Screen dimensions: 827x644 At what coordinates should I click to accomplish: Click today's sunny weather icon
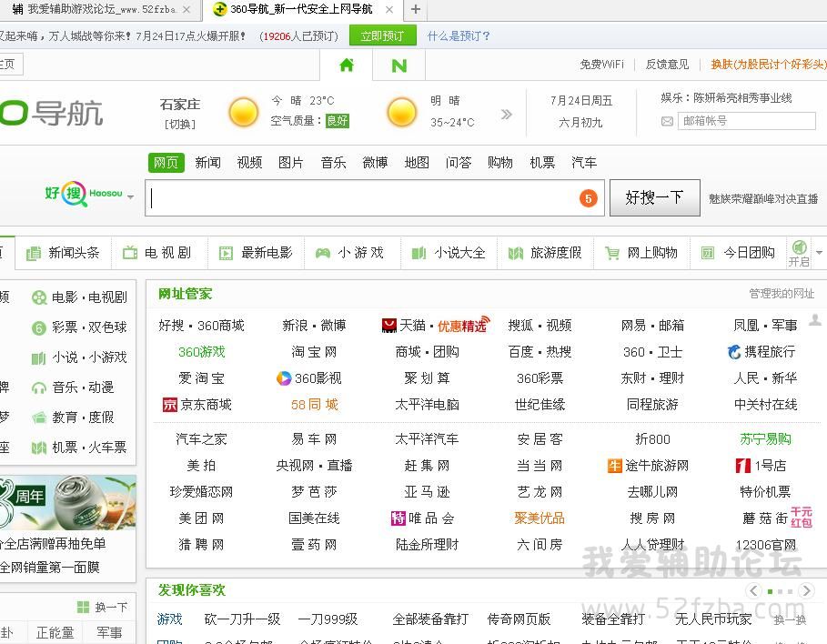point(244,113)
